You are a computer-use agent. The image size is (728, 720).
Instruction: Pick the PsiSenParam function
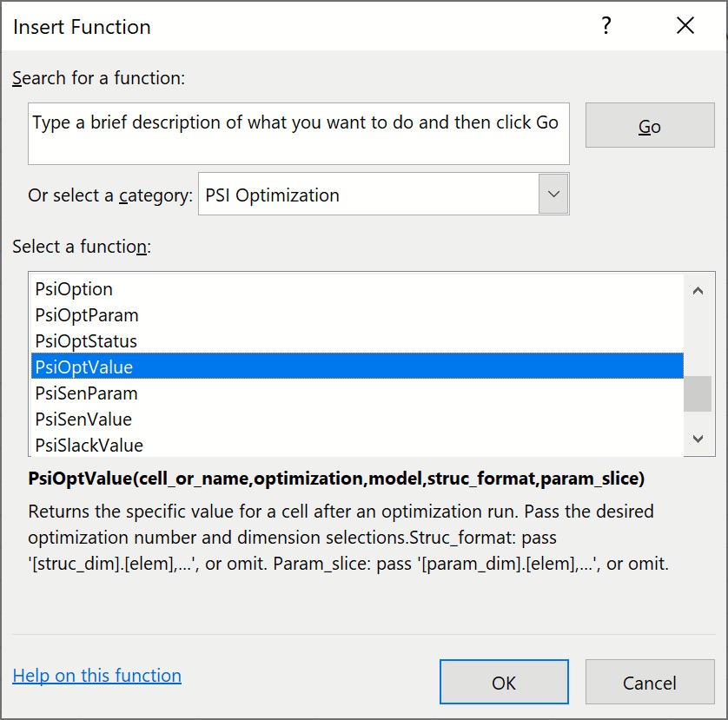86,393
